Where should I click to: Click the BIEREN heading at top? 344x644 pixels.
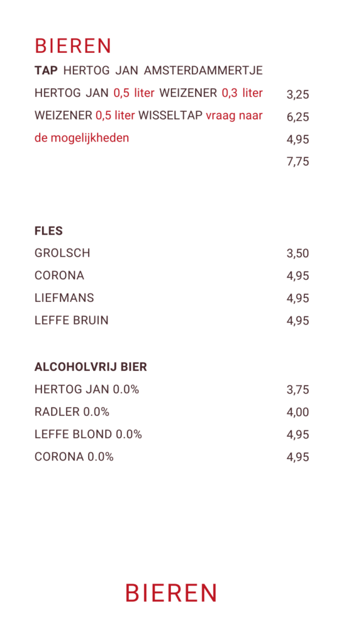click(x=73, y=46)
